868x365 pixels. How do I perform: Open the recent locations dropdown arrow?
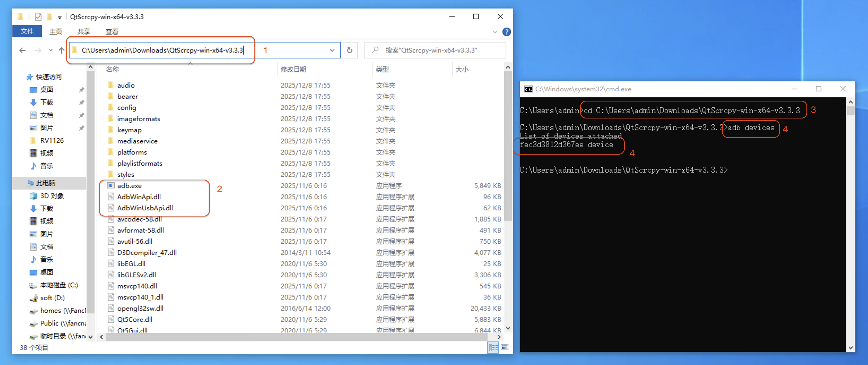pyautogui.click(x=51, y=50)
